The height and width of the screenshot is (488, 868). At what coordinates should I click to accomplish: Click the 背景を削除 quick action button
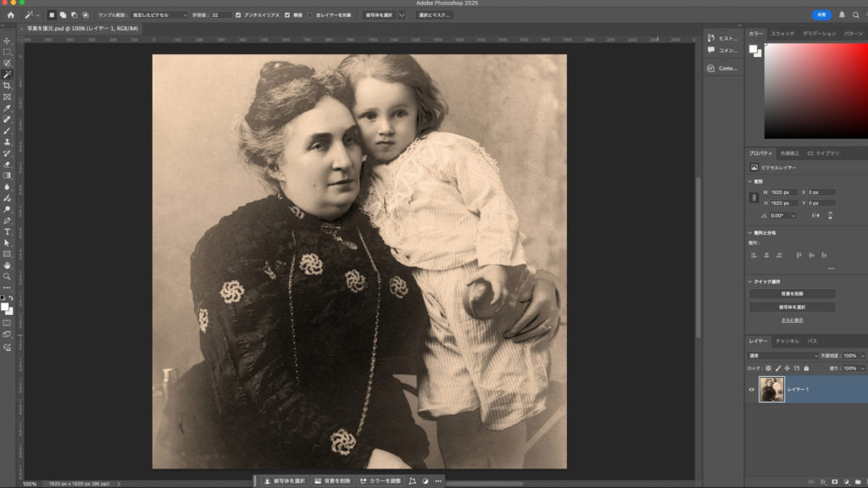coord(791,294)
